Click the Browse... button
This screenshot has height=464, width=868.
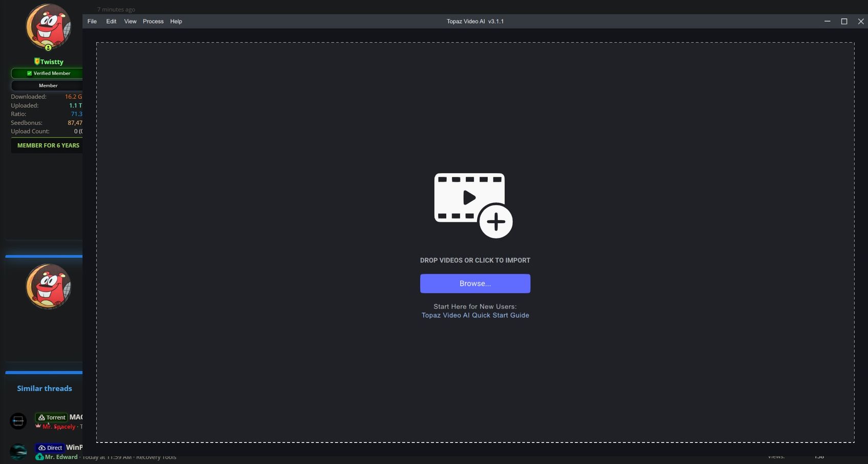(475, 284)
